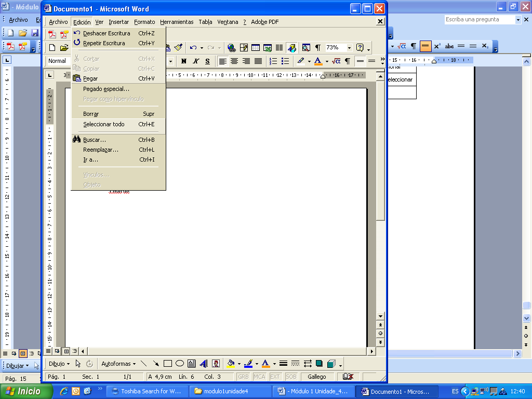
Task: Click the horizontal scrollbar right arrow
Action: coord(371,351)
